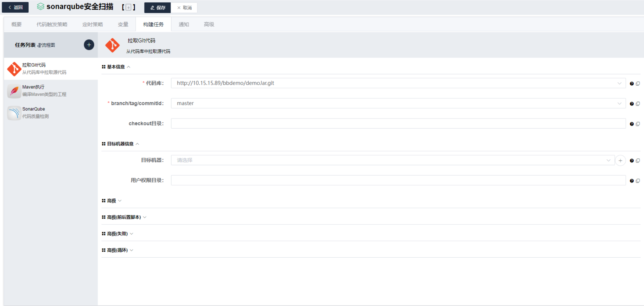This screenshot has height=306, width=644.
Task: Click the add task plus icon
Action: (89, 45)
